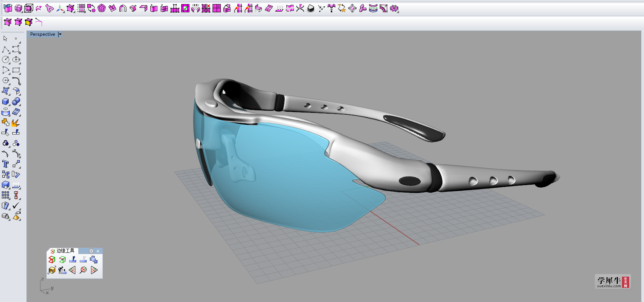Pick the control point Curve tool

pos(16,49)
